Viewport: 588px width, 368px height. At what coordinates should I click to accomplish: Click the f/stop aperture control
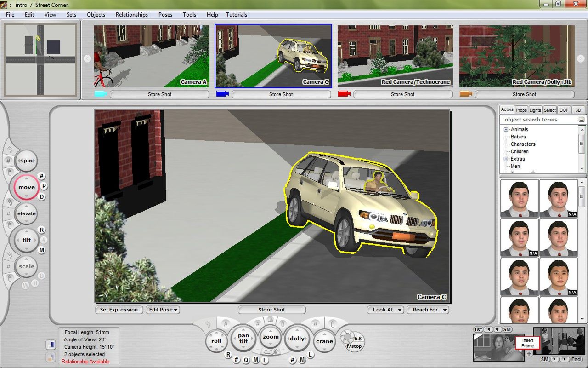(x=353, y=342)
